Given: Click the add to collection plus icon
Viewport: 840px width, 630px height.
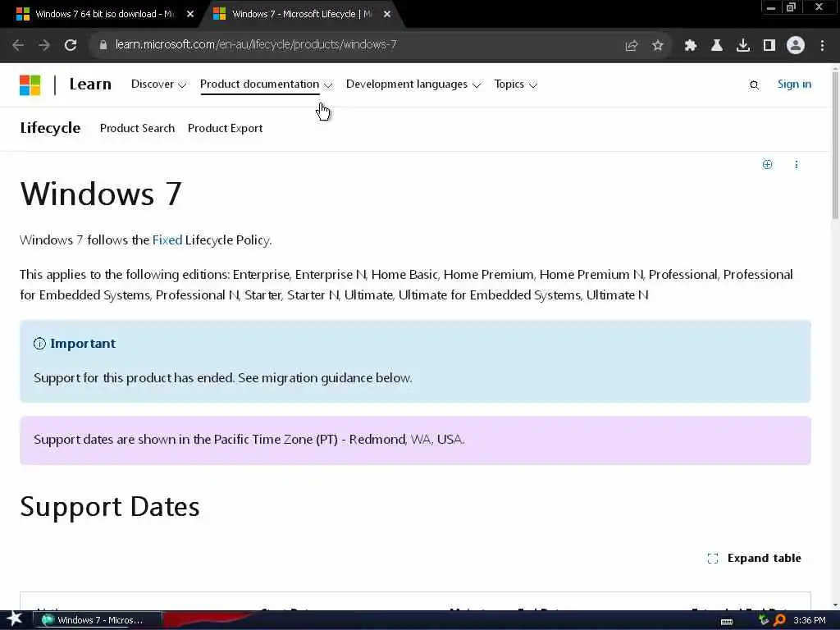Looking at the screenshot, I should pos(767,164).
